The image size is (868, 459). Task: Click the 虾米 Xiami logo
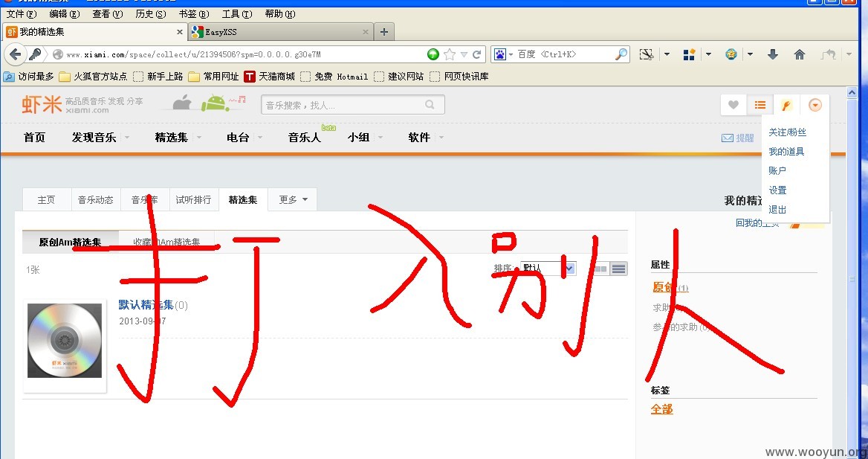click(x=42, y=104)
